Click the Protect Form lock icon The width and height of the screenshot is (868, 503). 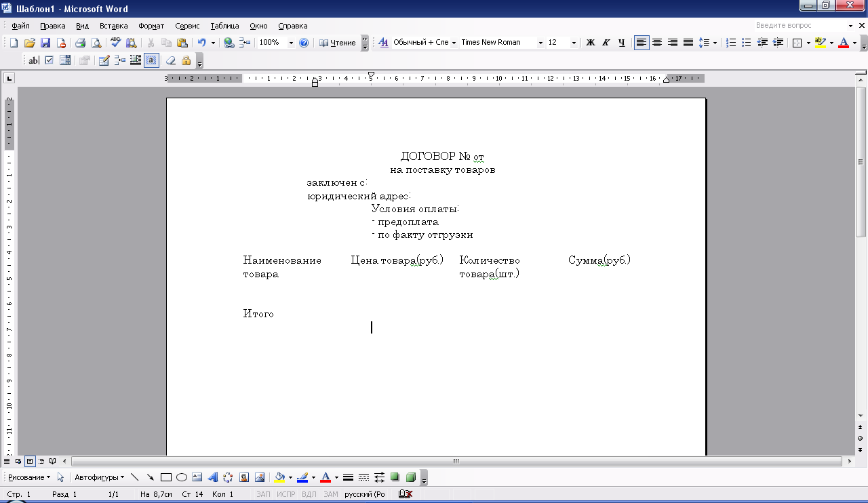186,60
